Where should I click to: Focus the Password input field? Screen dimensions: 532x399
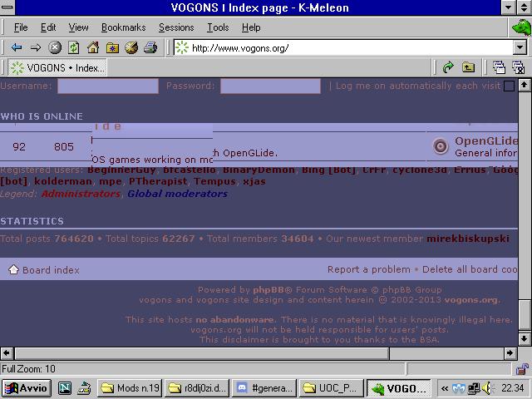270,86
